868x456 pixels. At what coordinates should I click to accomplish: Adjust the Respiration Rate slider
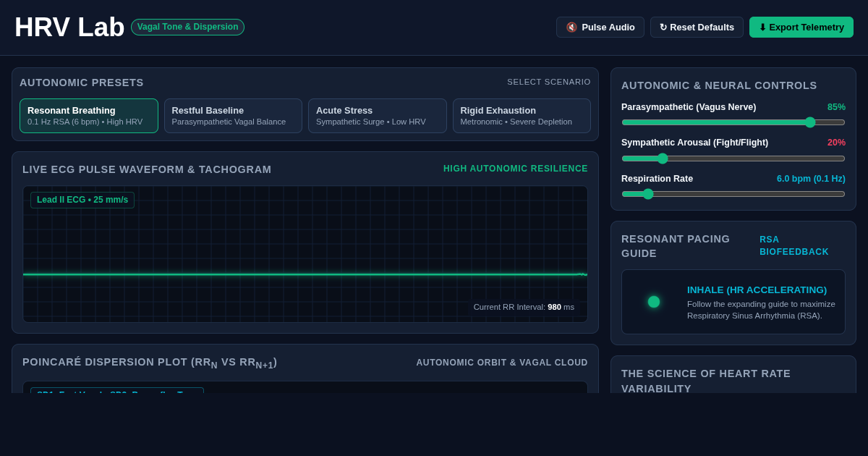point(733,194)
